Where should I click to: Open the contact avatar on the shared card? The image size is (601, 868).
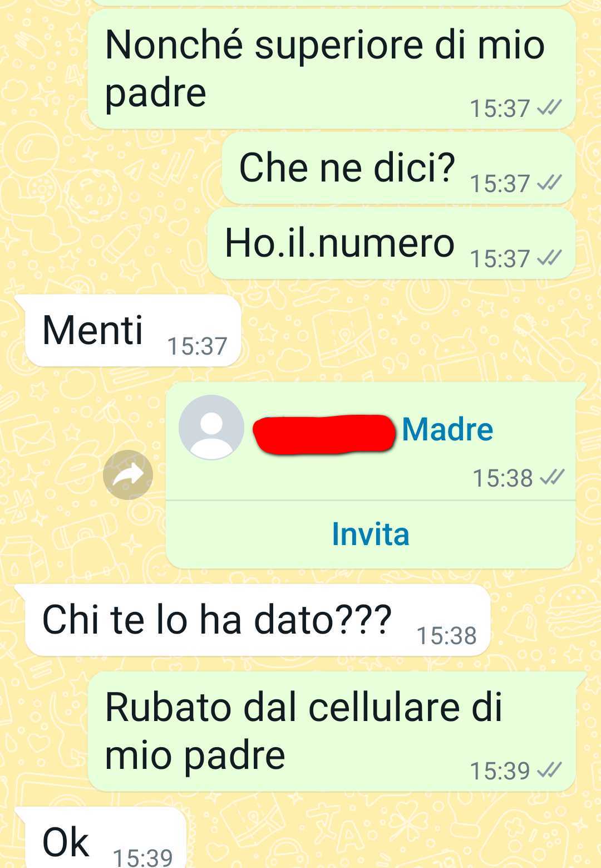coord(211,427)
